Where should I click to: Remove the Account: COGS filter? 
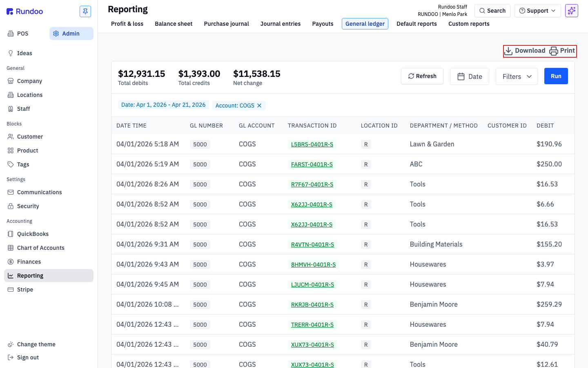click(259, 105)
